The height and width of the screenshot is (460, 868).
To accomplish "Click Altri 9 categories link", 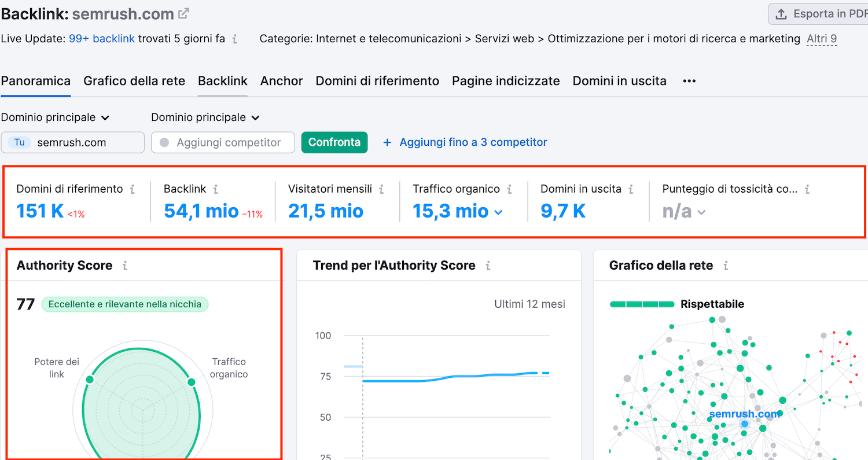I will (x=822, y=39).
